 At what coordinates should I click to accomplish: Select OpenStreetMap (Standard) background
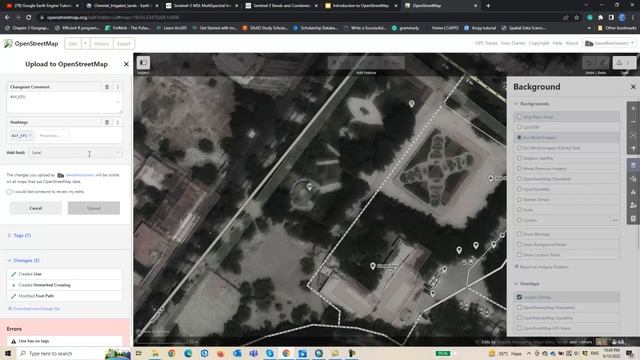[566, 179]
